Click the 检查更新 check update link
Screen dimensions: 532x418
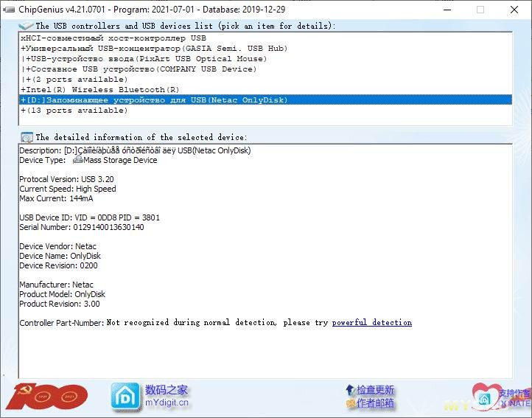pos(375,390)
